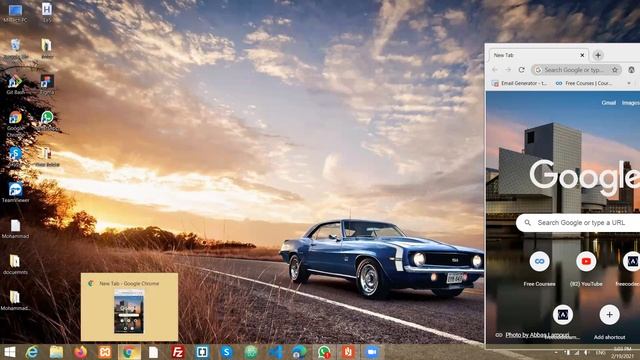Open the Chrome profile avatar
This screenshot has width=640, height=360.
coord(631,70)
